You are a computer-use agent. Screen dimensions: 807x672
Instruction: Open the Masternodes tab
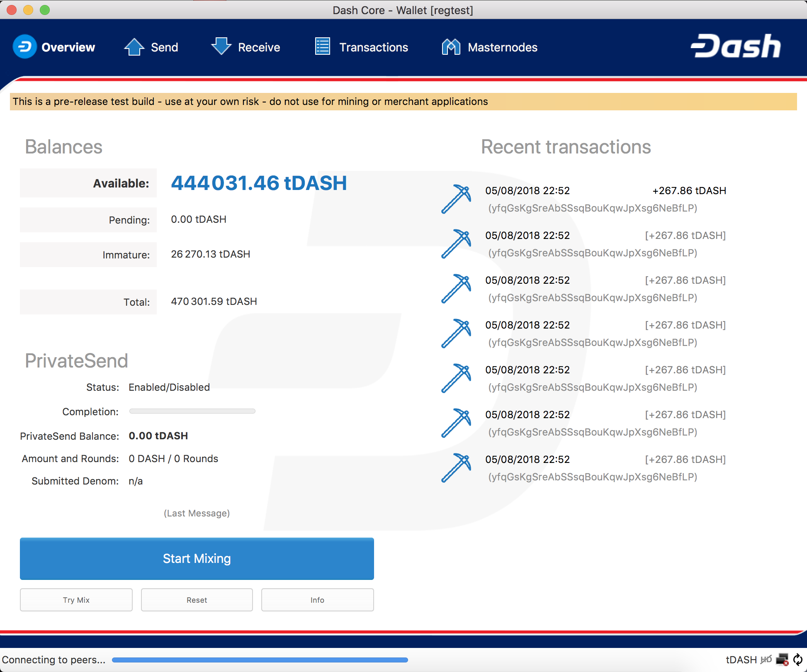click(x=489, y=47)
